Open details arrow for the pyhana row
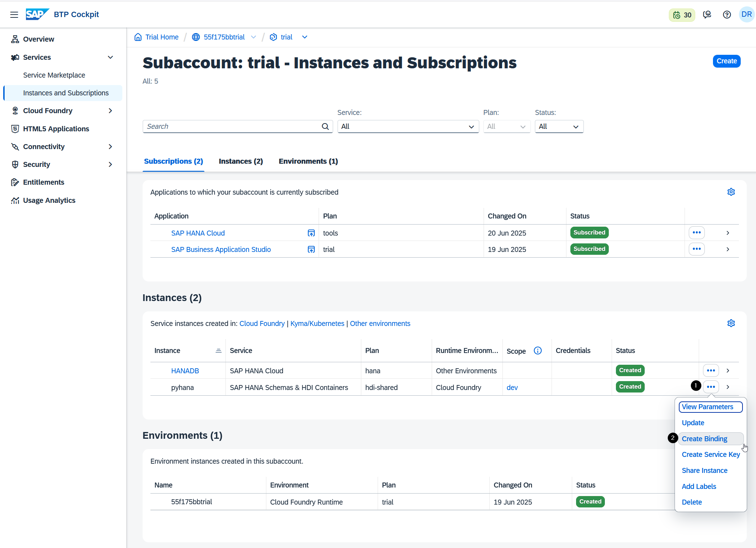Viewport: 756px width, 548px height. [728, 387]
